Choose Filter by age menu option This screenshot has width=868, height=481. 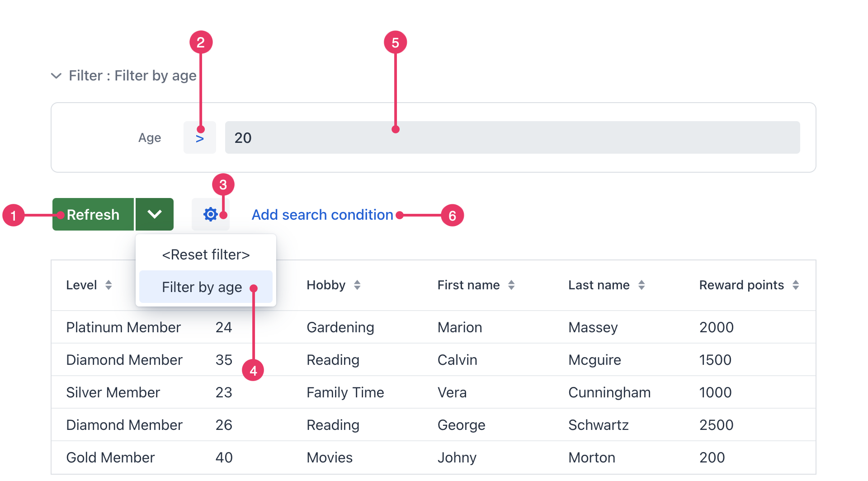[202, 287]
